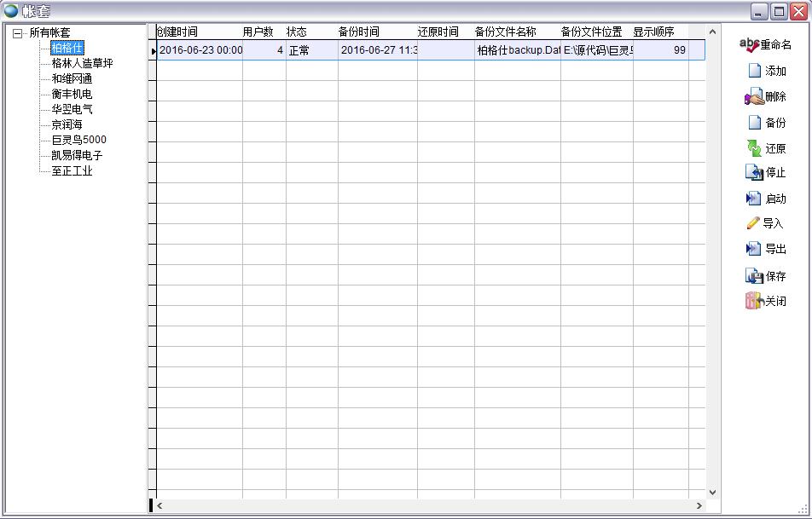Click the 停止 stop icon
This screenshot has height=519, width=812.
(754, 173)
